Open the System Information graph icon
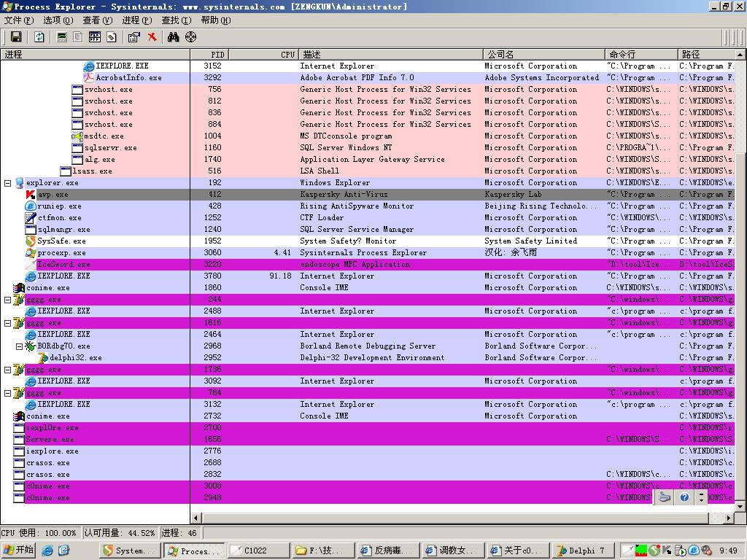Viewport: 747px width, 560px height. 62,37
